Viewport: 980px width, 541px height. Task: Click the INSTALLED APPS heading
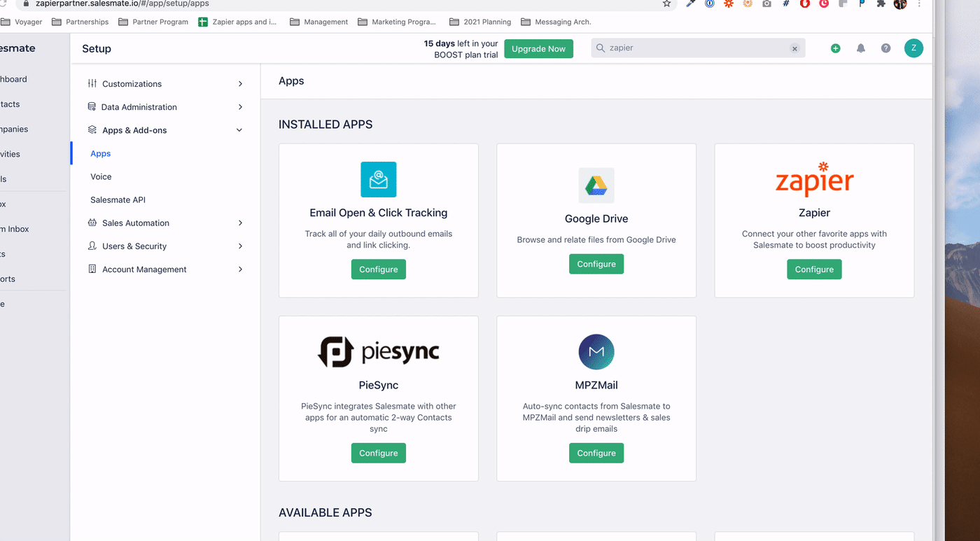tap(325, 125)
